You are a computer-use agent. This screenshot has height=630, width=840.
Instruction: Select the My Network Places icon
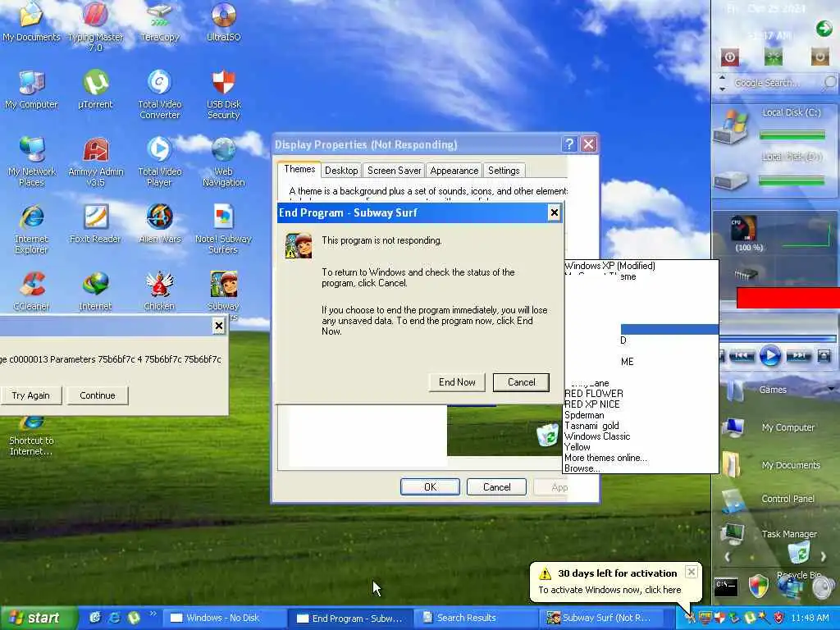tap(31, 162)
